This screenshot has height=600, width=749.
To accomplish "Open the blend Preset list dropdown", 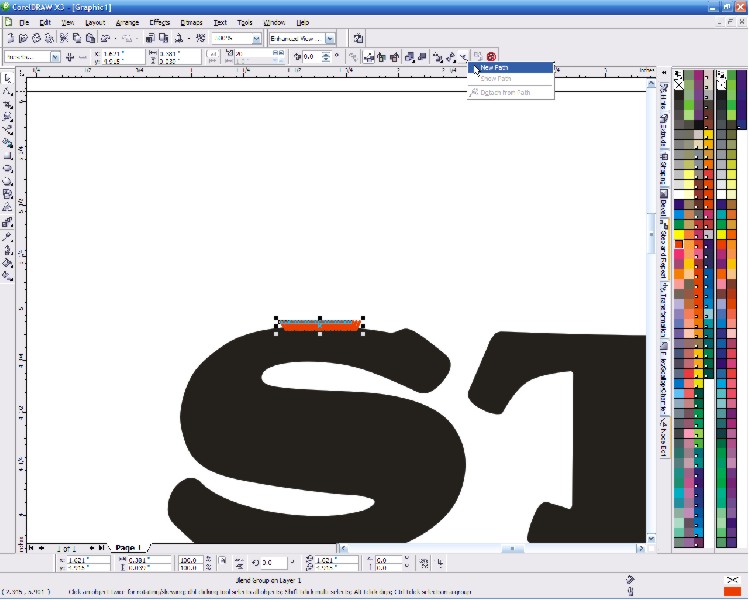I will coord(55,57).
